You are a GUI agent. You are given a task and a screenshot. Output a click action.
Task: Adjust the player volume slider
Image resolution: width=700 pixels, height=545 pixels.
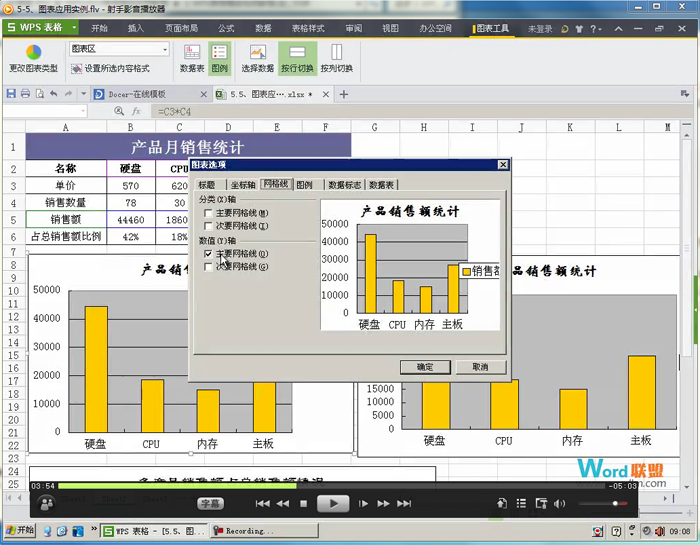pos(603,503)
